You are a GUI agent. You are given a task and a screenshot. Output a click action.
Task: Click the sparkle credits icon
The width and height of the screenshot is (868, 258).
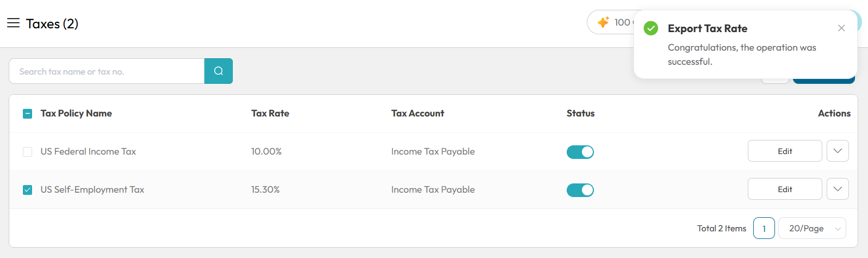pyautogui.click(x=603, y=22)
